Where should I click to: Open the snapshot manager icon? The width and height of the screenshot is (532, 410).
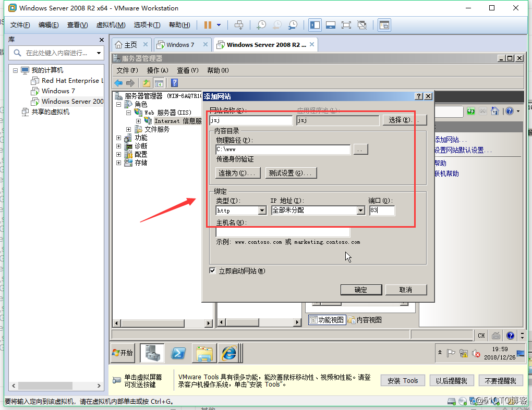[x=293, y=25]
